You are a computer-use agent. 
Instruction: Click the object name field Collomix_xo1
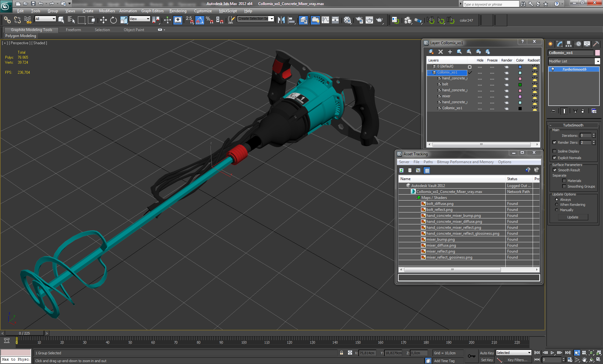click(571, 53)
